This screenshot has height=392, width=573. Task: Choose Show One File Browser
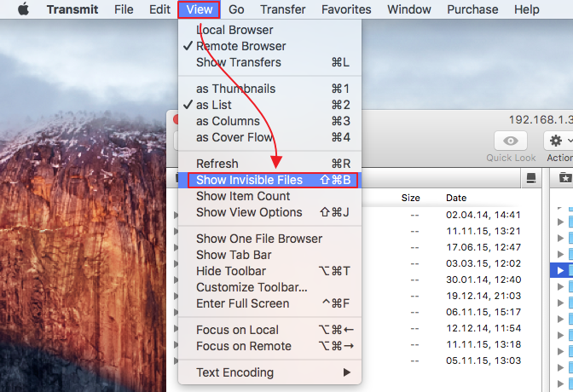pyautogui.click(x=269, y=239)
